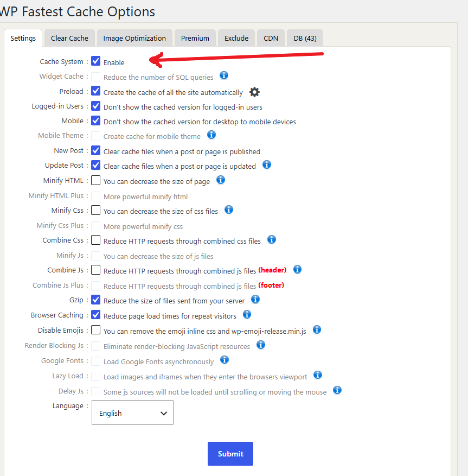Check the Google Fonts checkbox
Viewport: 468px width, 476px height.
[96, 361]
